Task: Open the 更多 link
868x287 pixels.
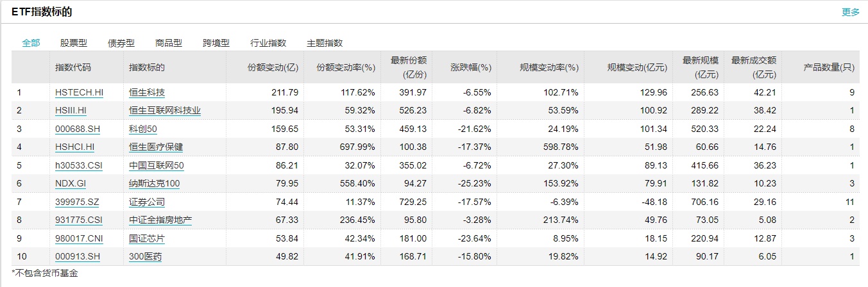Action: (x=850, y=12)
